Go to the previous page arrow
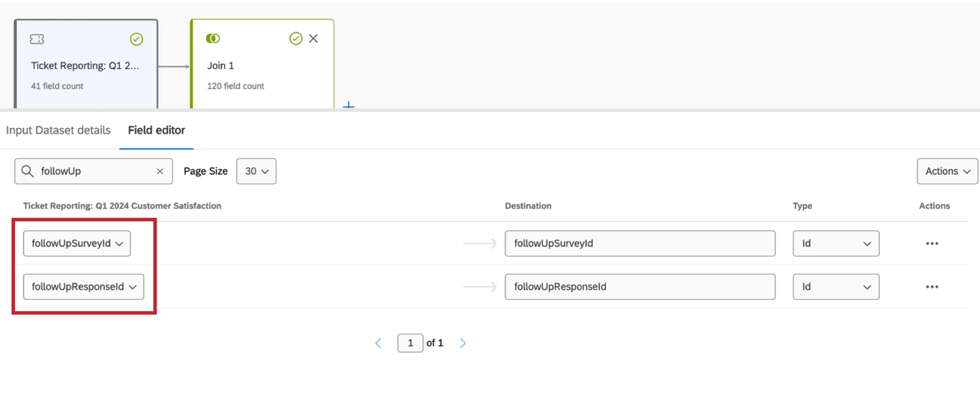 [x=378, y=343]
